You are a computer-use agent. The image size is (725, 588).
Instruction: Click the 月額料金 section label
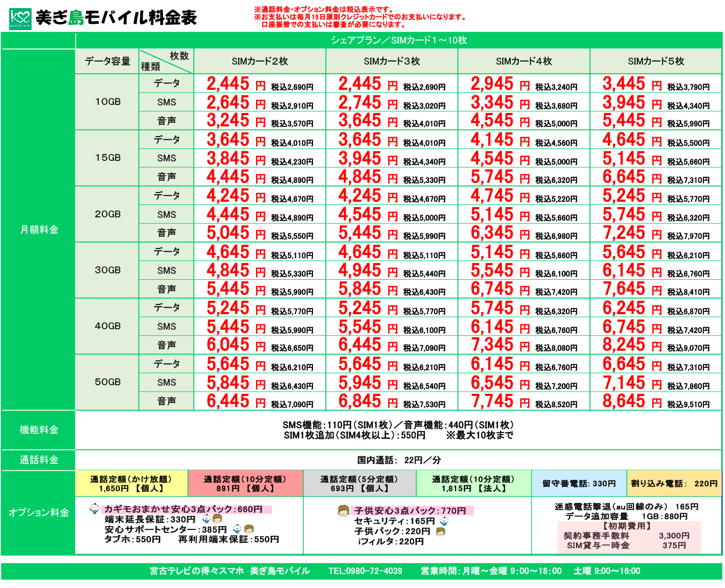(x=39, y=230)
